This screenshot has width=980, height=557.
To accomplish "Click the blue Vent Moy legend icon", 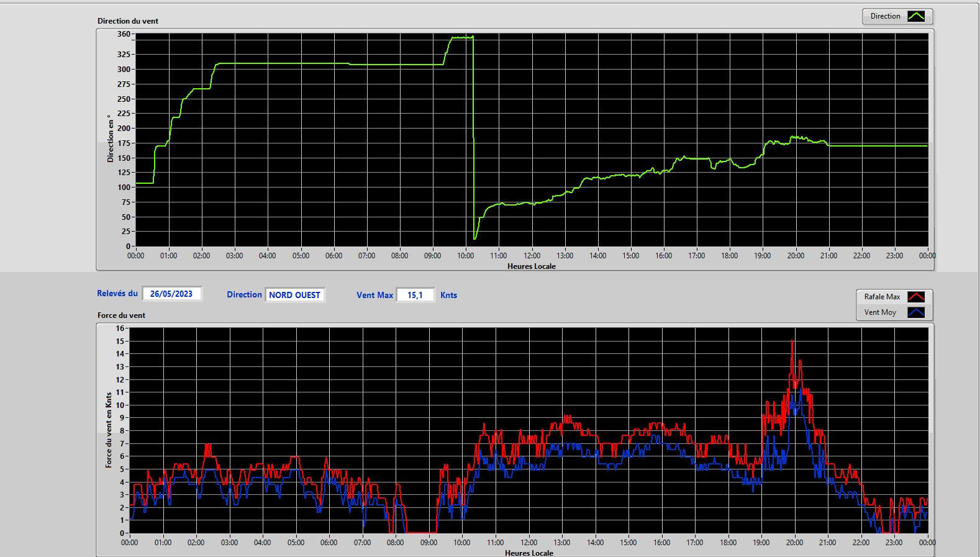I will coord(916,312).
